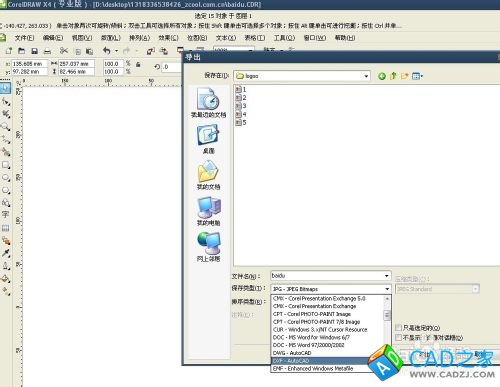This screenshot has height=387, width=500.
Task: Select the Ellipse tool
Action: click(x=6, y=178)
